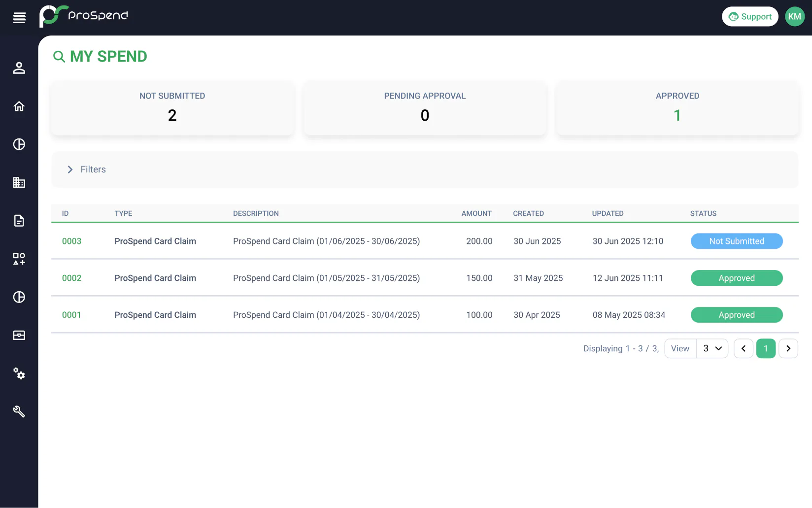Open the profile person icon in sidebar

(19, 68)
